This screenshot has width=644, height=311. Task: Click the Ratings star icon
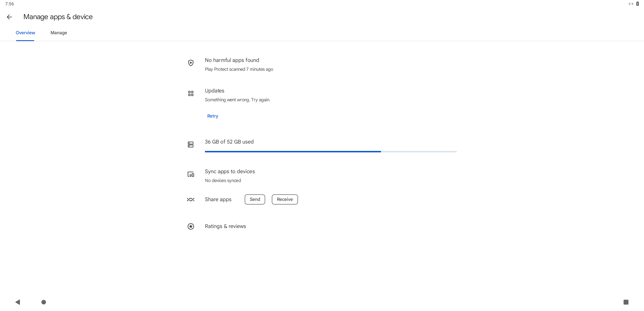191,226
